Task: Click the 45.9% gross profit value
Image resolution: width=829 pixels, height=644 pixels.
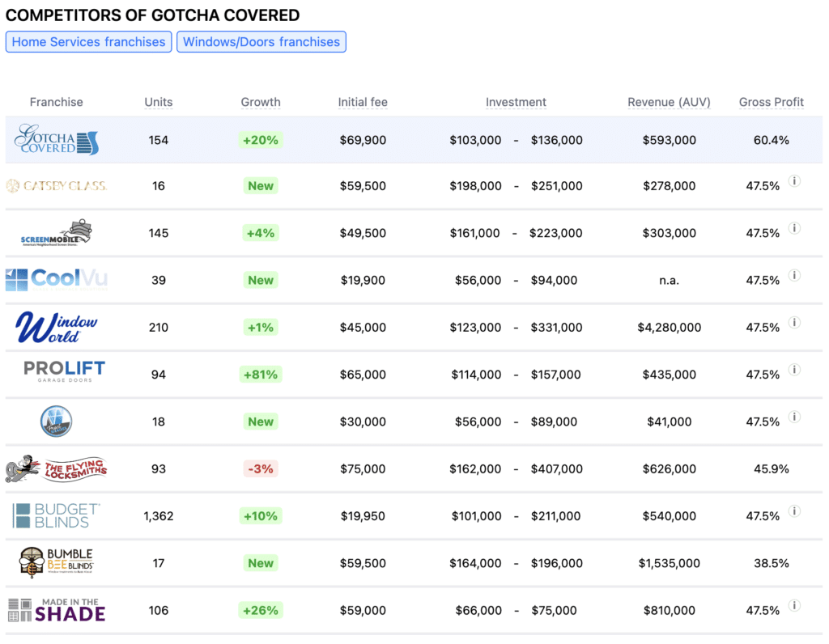Action: 772,468
